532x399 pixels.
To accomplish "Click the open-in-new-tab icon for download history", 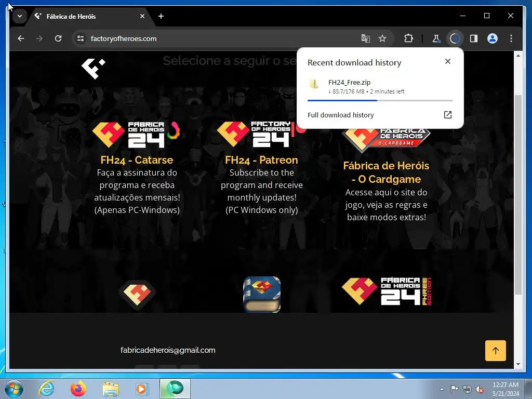I will click(x=448, y=115).
